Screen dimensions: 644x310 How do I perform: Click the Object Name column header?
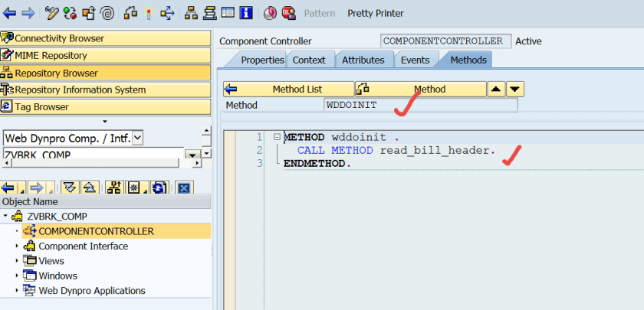pyautogui.click(x=106, y=201)
